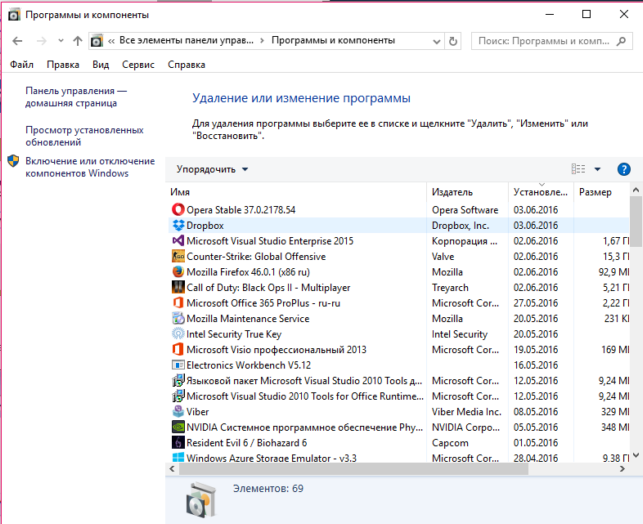Select the Opera Stable 37.0.2178.54 name
643x524 pixels.
pyautogui.click(x=241, y=210)
